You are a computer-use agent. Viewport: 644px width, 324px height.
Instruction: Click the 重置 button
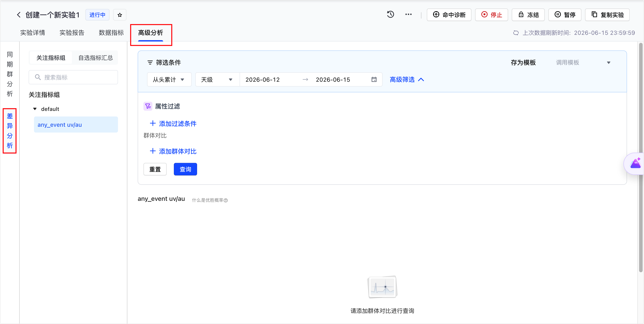(x=155, y=169)
